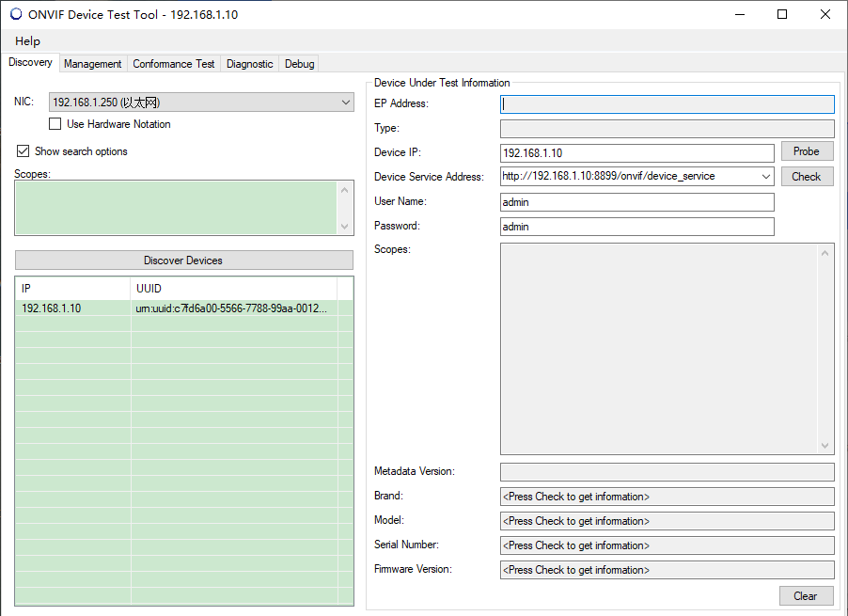Click the Clear button
Viewport: 848px width, 616px height.
(x=806, y=596)
